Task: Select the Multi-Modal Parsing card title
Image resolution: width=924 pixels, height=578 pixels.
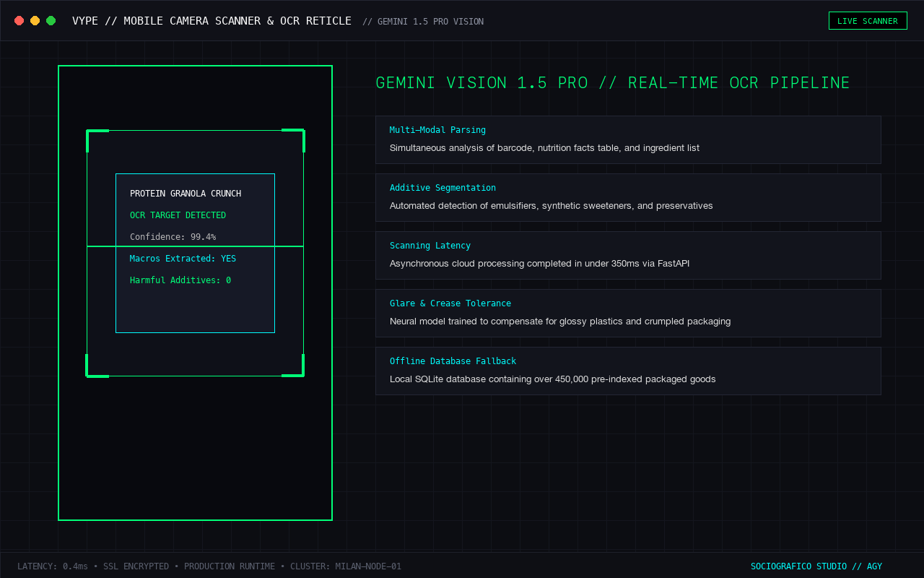Action: [437, 130]
